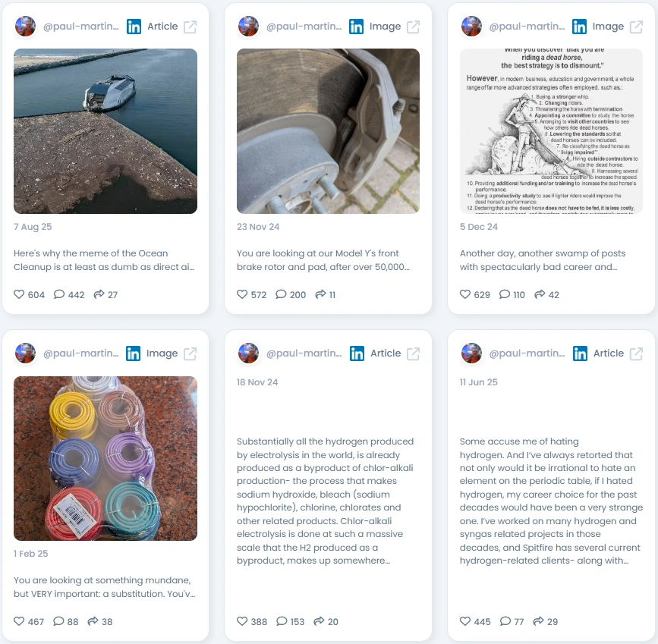Open comments on the 200-comment post
Screen dimensions: 658x644
pos(281,294)
